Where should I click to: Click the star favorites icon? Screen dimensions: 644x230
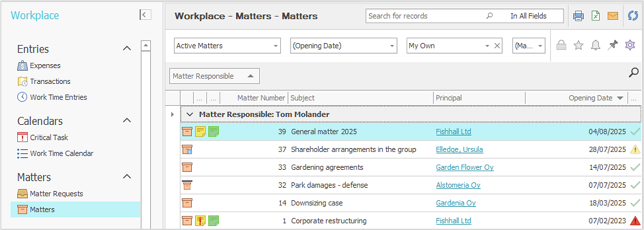click(x=579, y=45)
